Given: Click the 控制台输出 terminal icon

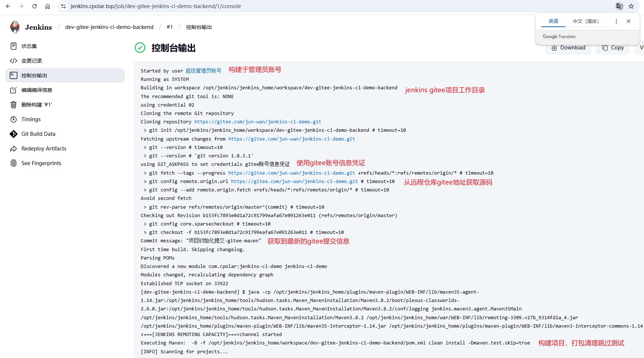Looking at the screenshot, I should (14, 75).
